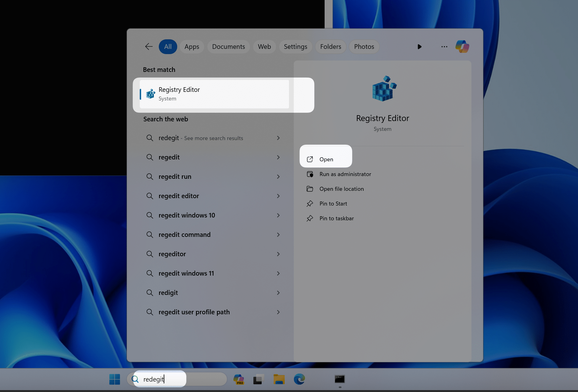Search web for 'regedit windows 11'
Screen dimensions: 578x392
pos(186,273)
